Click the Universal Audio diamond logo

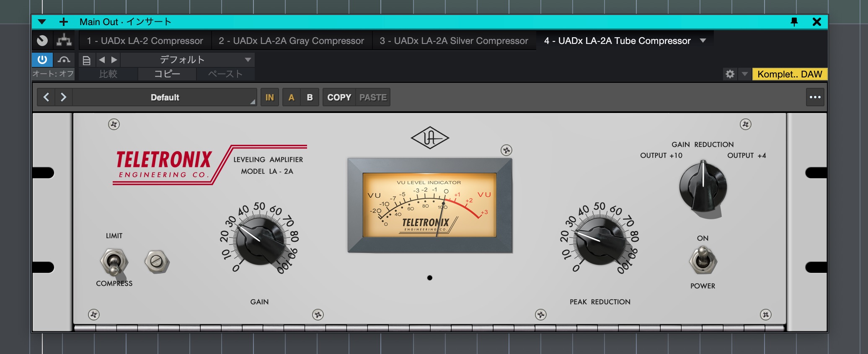[430, 138]
